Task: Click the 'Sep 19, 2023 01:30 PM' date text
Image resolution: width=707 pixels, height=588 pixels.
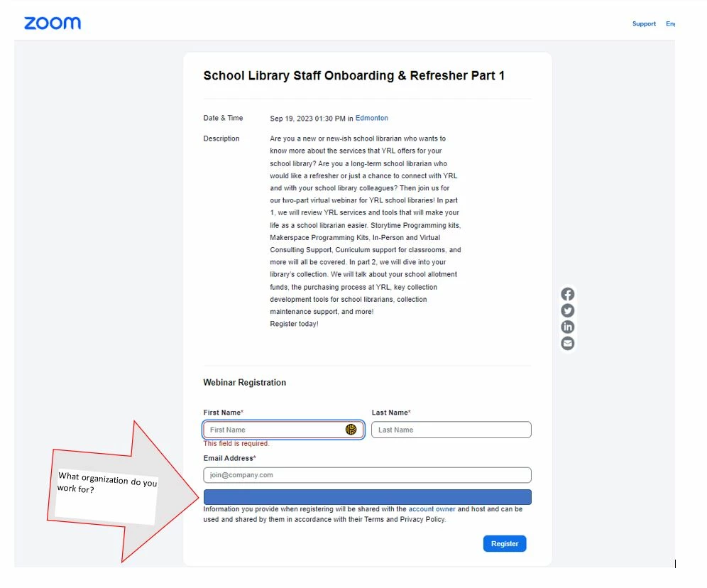Action: point(307,118)
